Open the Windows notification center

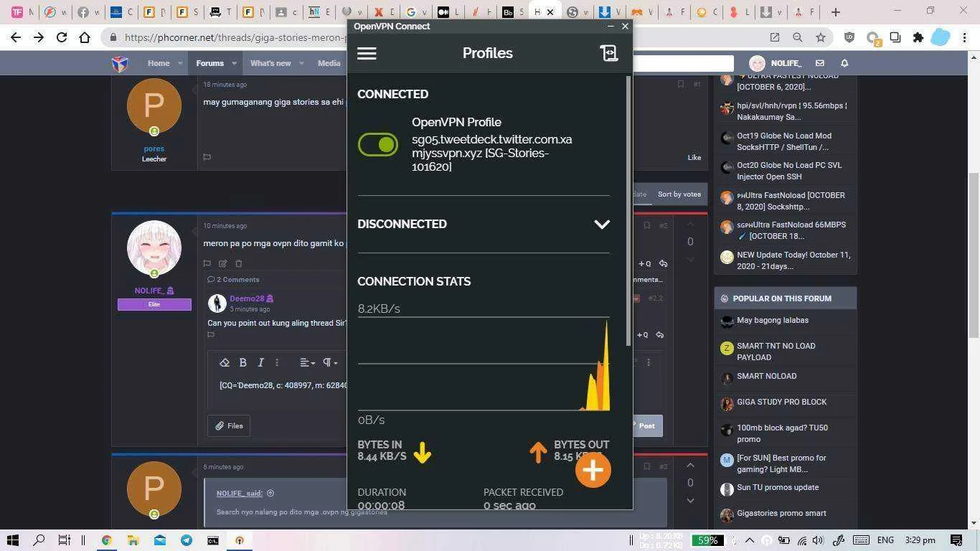956,540
